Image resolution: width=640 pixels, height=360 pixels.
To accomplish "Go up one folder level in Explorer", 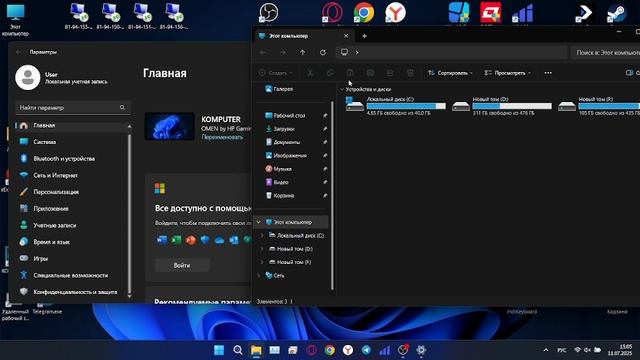I will point(302,52).
